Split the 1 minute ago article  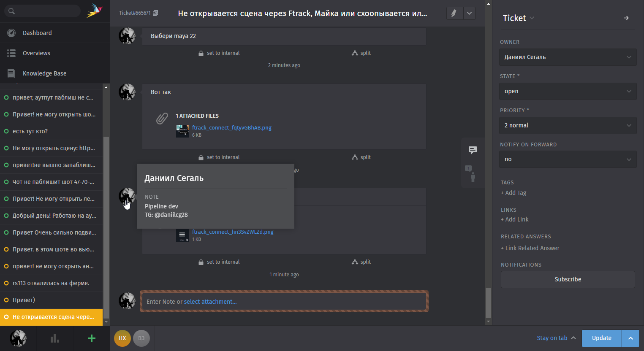[361, 262]
